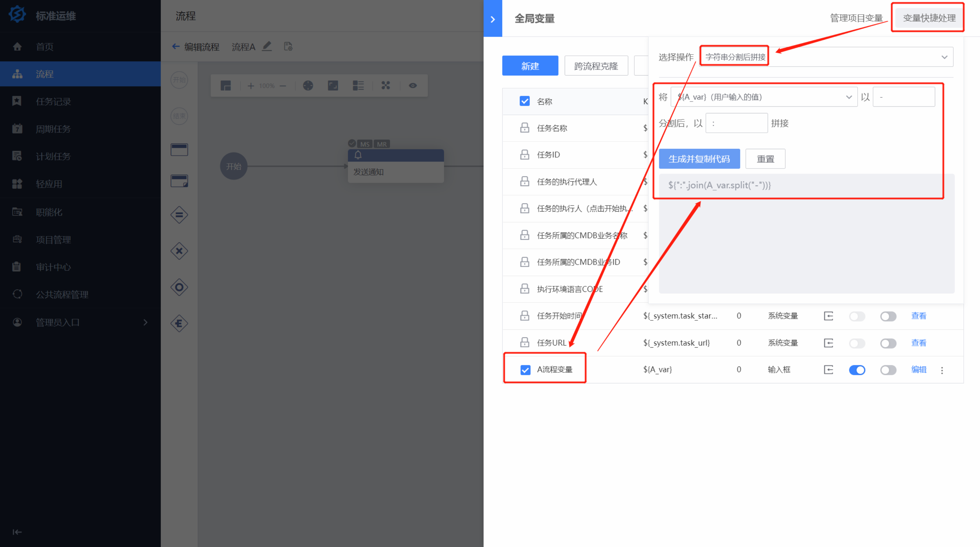Collapse the left sidebar via bottom icon
Screen dimensions: 980x547
tap(17, 532)
